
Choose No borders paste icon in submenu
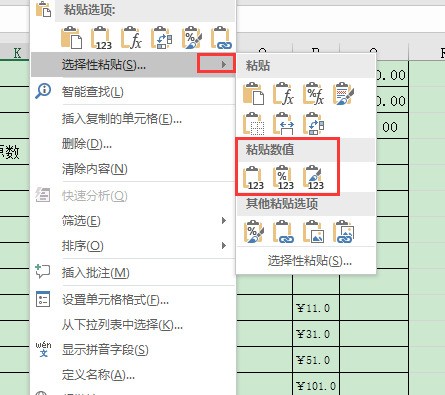[254, 124]
